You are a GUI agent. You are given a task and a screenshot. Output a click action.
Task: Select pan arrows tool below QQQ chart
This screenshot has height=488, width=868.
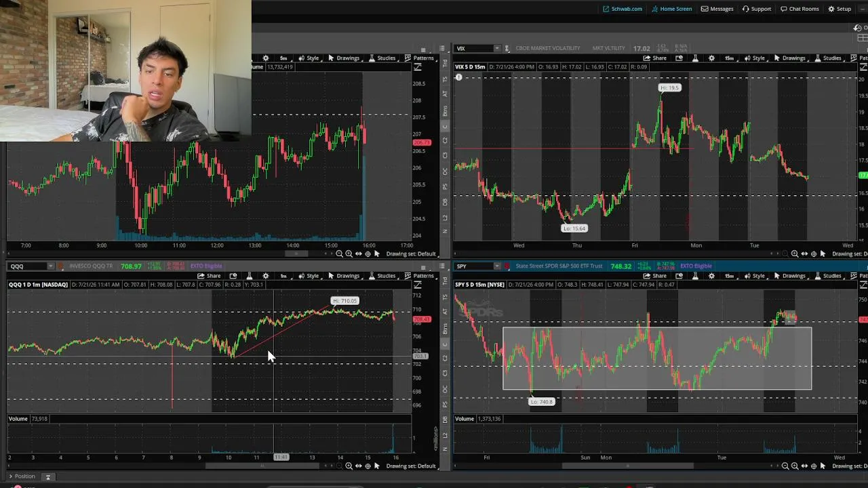(358, 466)
